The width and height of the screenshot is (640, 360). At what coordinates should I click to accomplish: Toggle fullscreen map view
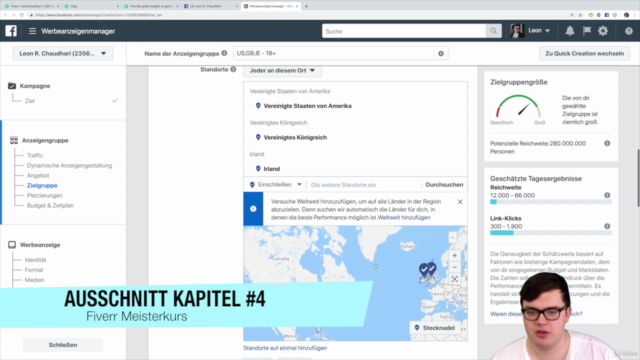tap(454, 279)
